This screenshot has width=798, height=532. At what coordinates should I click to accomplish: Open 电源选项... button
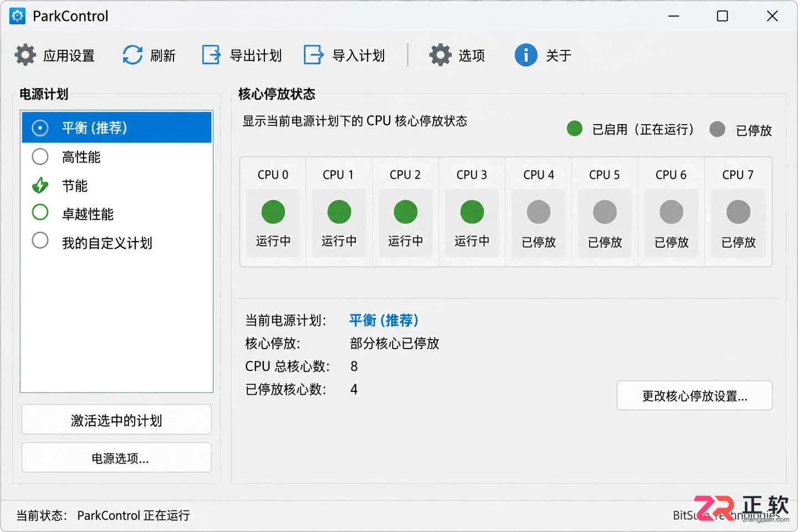pos(116,458)
